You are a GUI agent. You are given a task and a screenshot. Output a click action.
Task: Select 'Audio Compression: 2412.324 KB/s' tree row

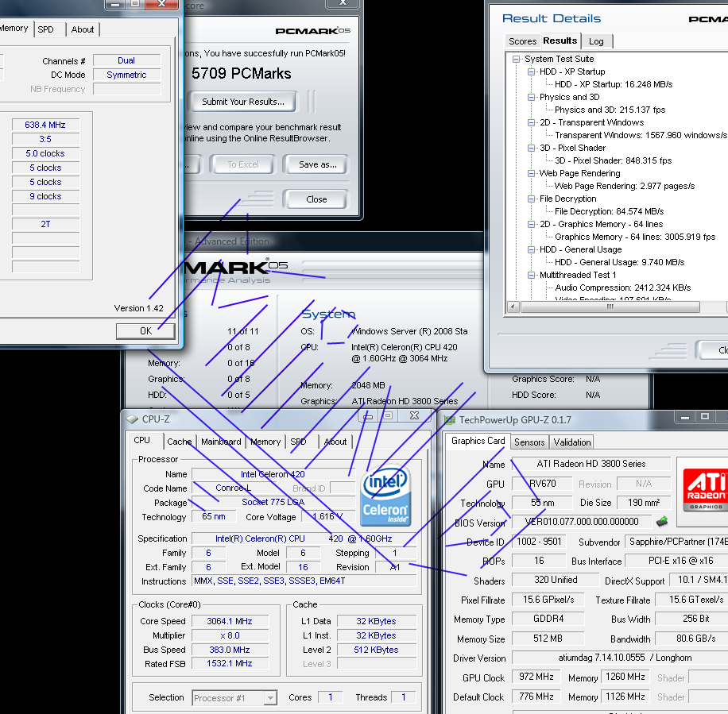622,288
